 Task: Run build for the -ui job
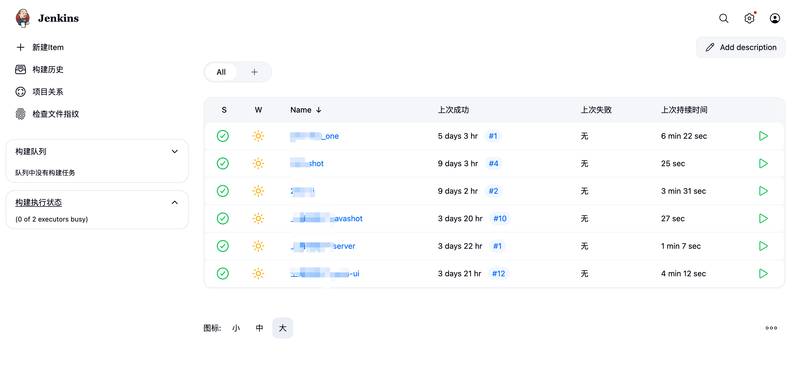(x=763, y=274)
